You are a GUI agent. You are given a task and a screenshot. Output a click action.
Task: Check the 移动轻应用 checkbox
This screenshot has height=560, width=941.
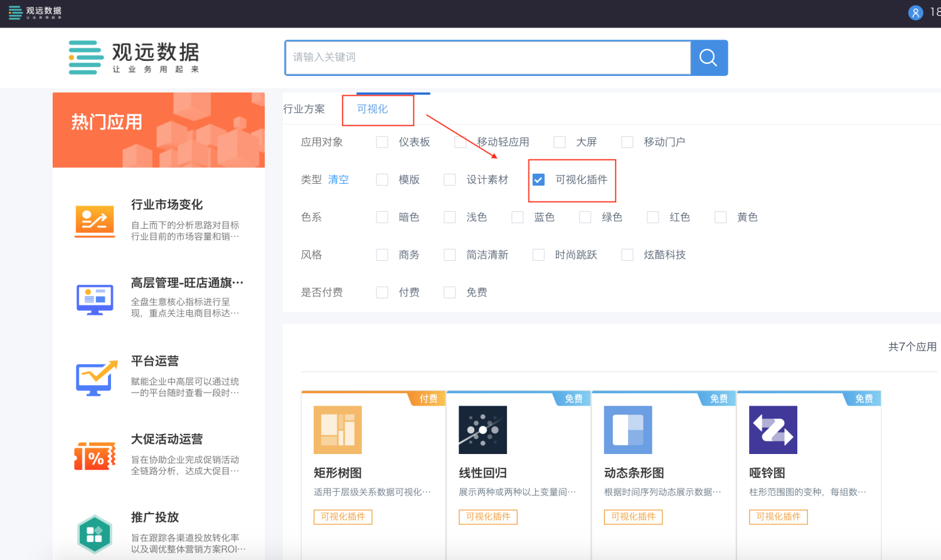point(460,142)
